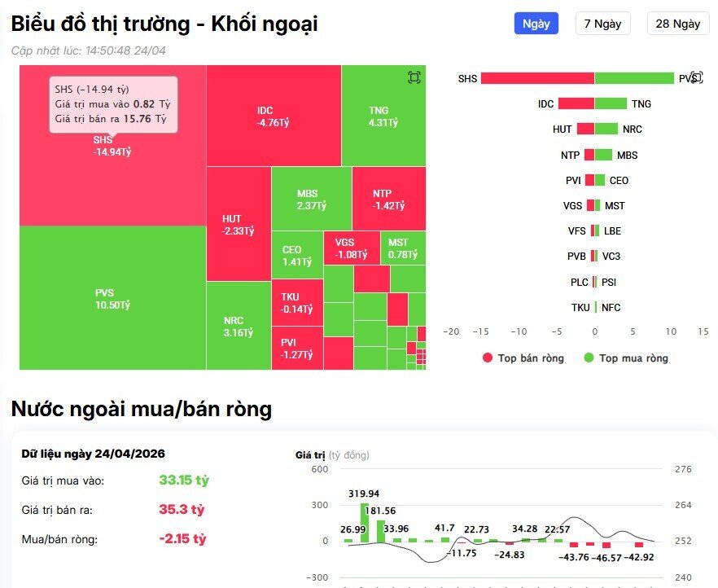Switch to the "7 Ngày" period tab
This screenshot has height=588, width=718.
pos(605,24)
